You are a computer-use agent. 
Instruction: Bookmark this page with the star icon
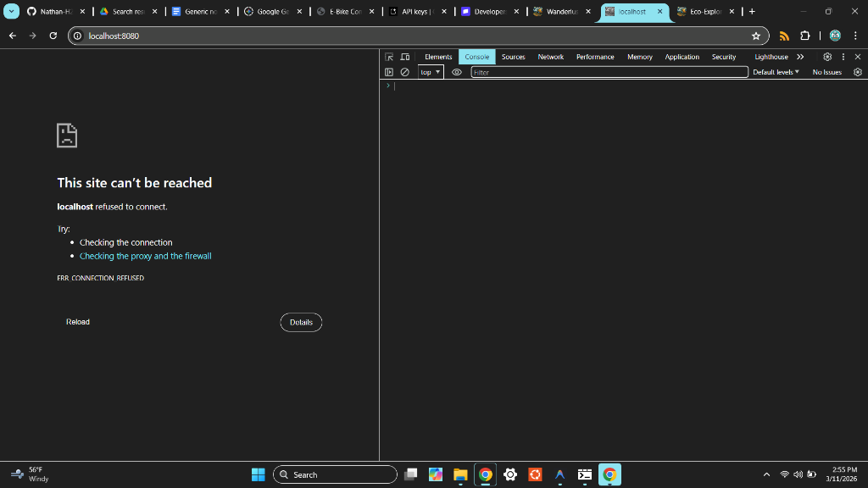[755, 36]
